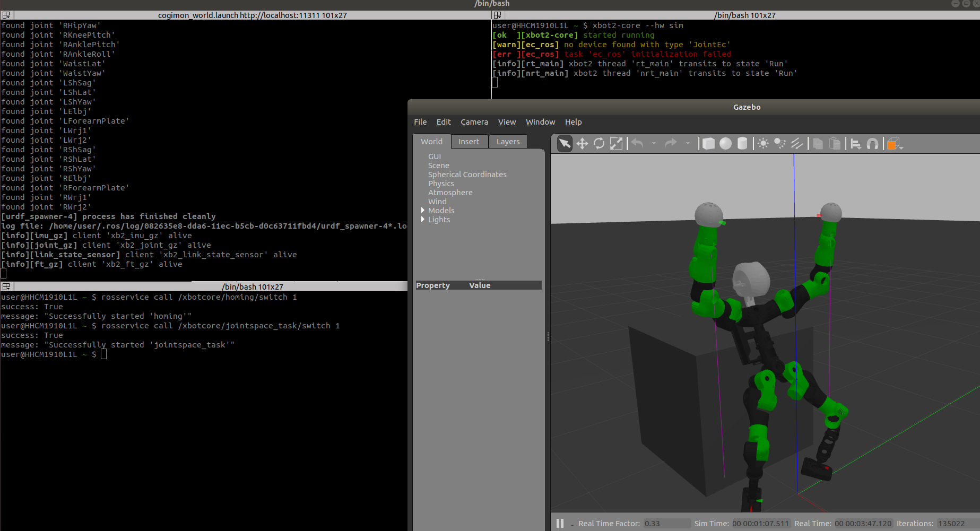Select the translate mode tool
Image resolution: width=980 pixels, height=531 pixels.
582,144
